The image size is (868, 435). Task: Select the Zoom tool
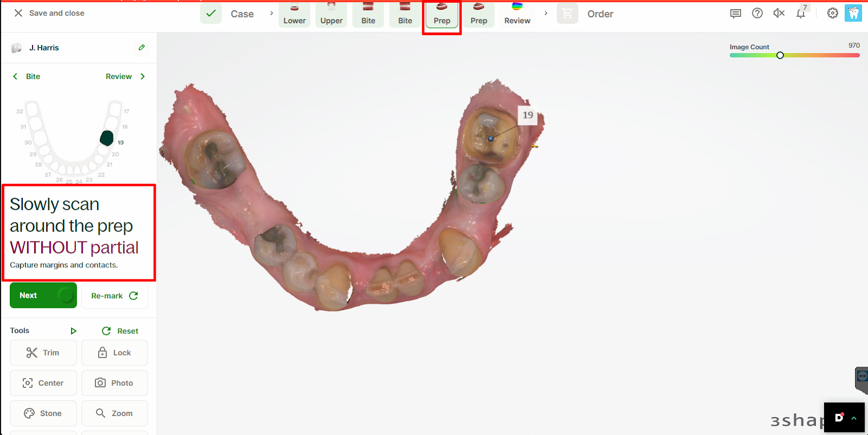tap(114, 413)
